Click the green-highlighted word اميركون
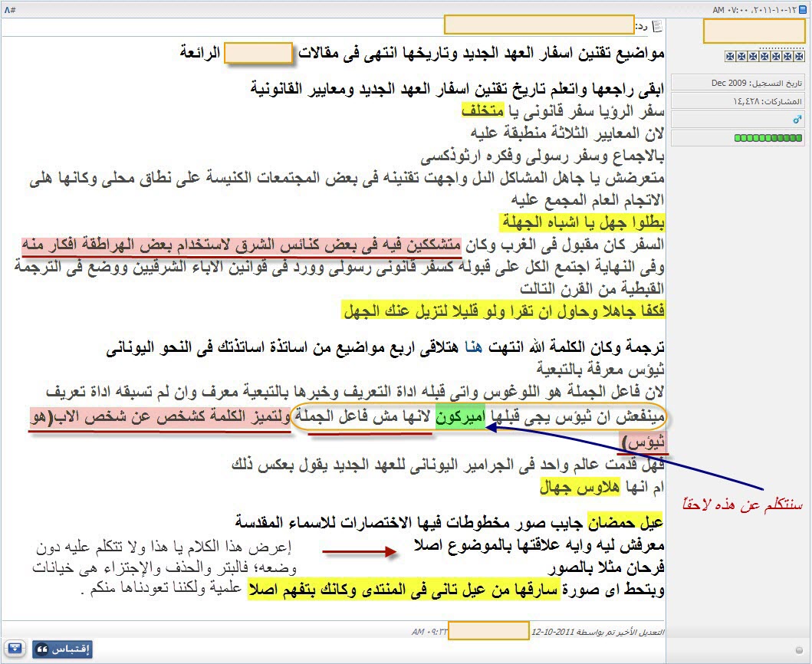The image size is (812, 664). 460,418
